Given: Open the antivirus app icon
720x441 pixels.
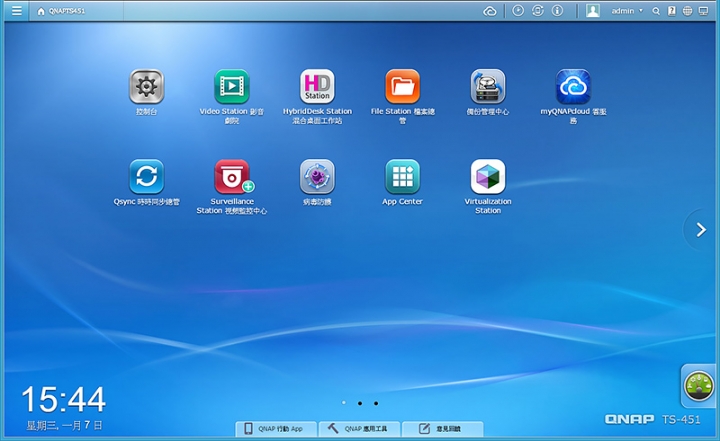Looking at the screenshot, I should pyautogui.click(x=317, y=176).
